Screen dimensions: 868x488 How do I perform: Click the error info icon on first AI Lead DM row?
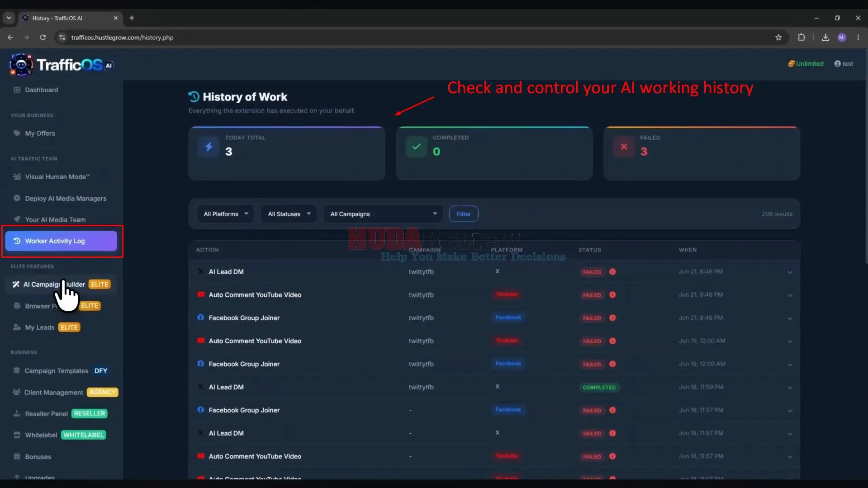(612, 271)
